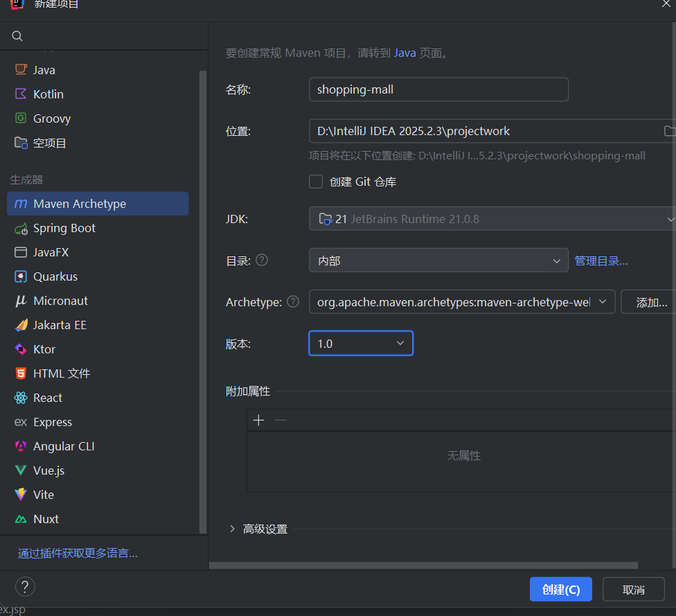Viewport: 676px width, 616px height.
Task: Follow the Java page link
Action: 404,53
